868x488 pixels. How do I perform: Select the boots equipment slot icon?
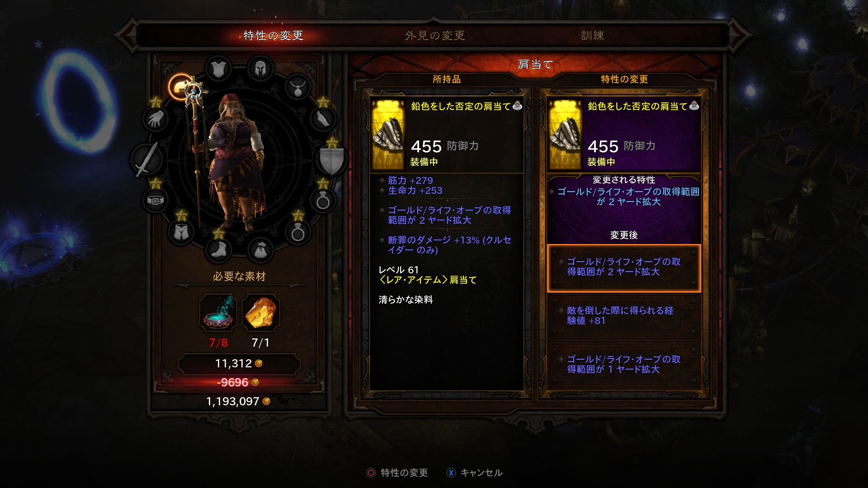point(218,250)
